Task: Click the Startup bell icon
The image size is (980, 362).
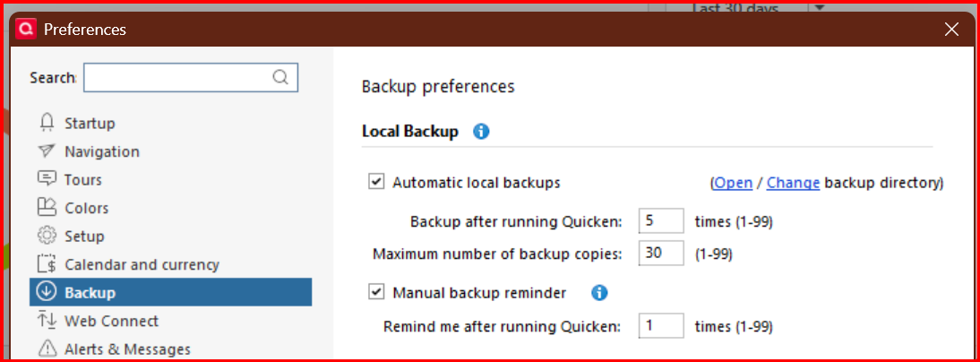Action: pos(47,123)
